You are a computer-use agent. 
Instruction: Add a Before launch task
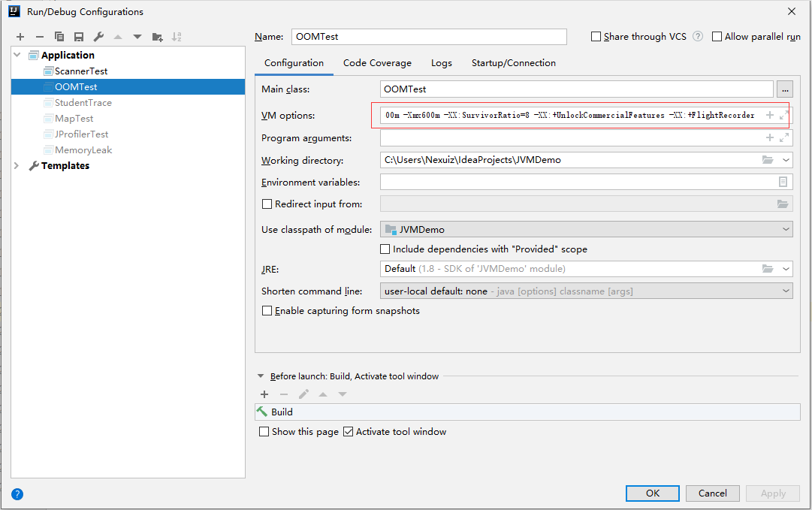pyautogui.click(x=264, y=394)
